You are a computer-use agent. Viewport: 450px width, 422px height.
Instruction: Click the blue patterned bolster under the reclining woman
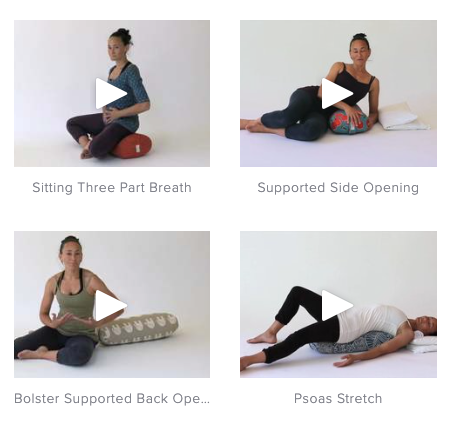click(x=353, y=343)
